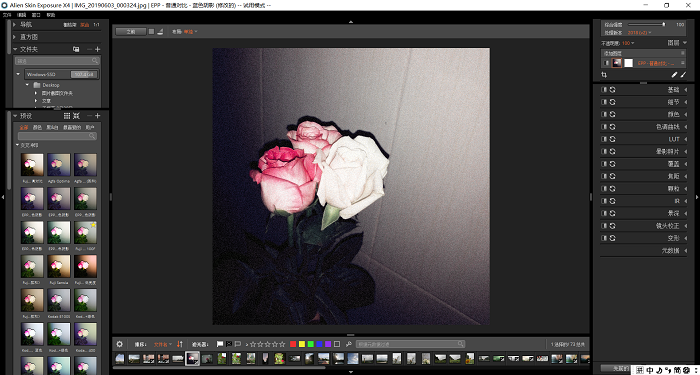
Task: Select the 黑白 presets tab
Action: (x=52, y=128)
